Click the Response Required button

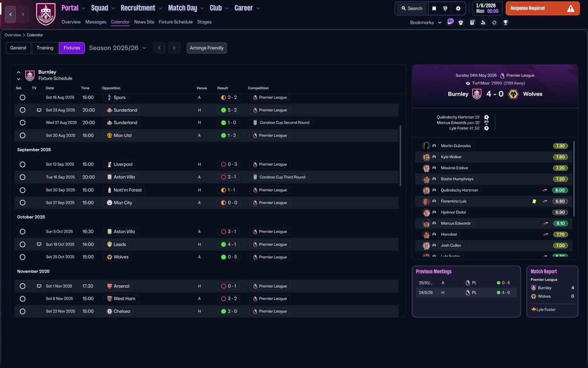pyautogui.click(x=543, y=8)
